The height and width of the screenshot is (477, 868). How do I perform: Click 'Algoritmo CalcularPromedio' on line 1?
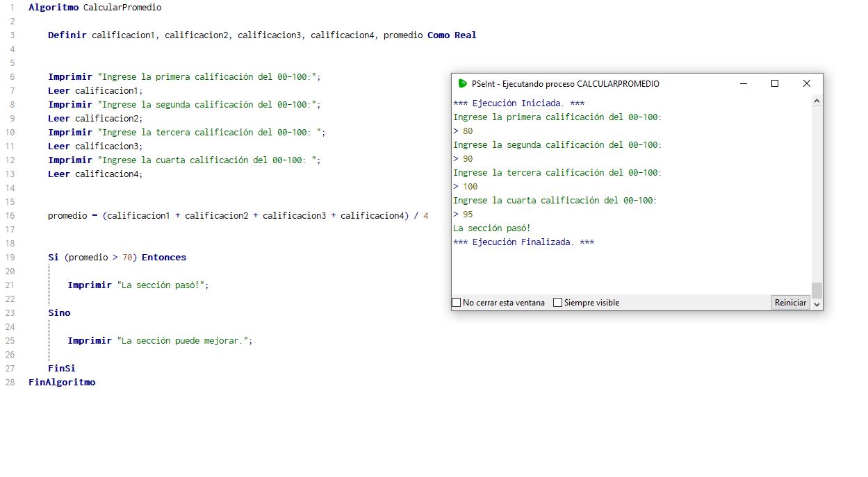click(95, 8)
